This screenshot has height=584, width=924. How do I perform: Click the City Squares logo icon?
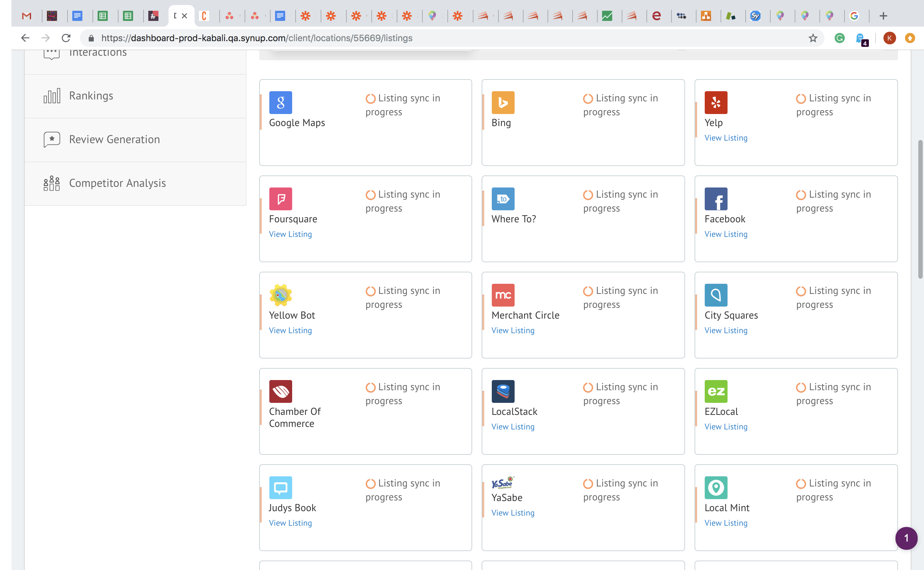coord(715,295)
